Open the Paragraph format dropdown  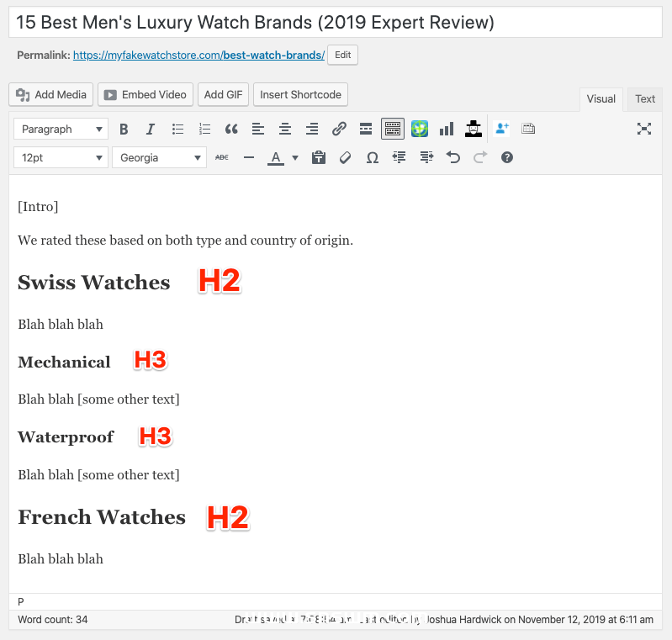click(61, 129)
